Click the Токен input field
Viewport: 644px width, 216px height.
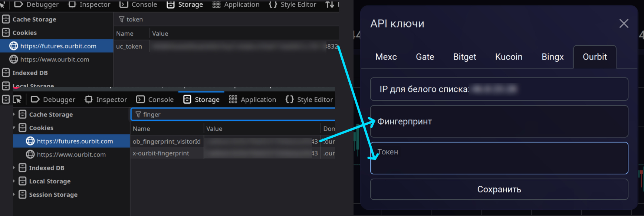(x=499, y=158)
